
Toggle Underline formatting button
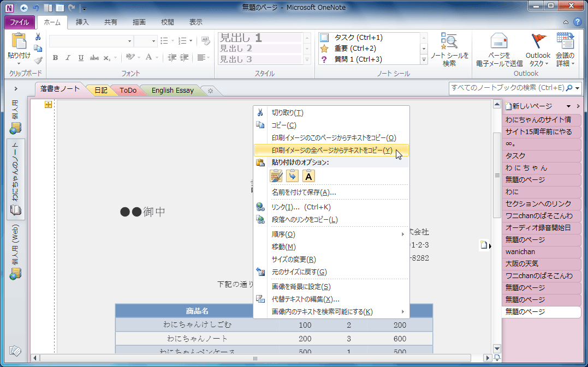81,58
